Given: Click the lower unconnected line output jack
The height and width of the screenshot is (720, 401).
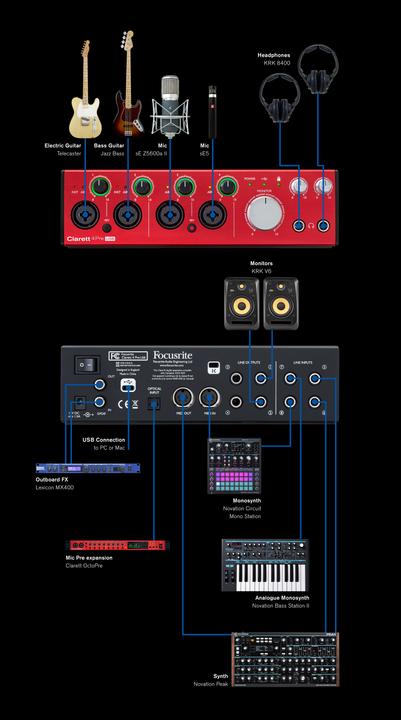Looking at the screenshot, I should [236, 403].
